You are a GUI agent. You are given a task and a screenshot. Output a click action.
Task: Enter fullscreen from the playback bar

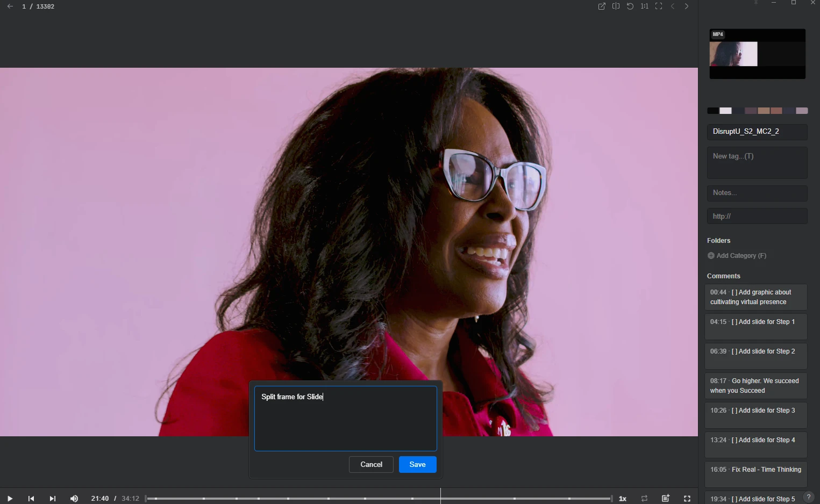point(687,499)
